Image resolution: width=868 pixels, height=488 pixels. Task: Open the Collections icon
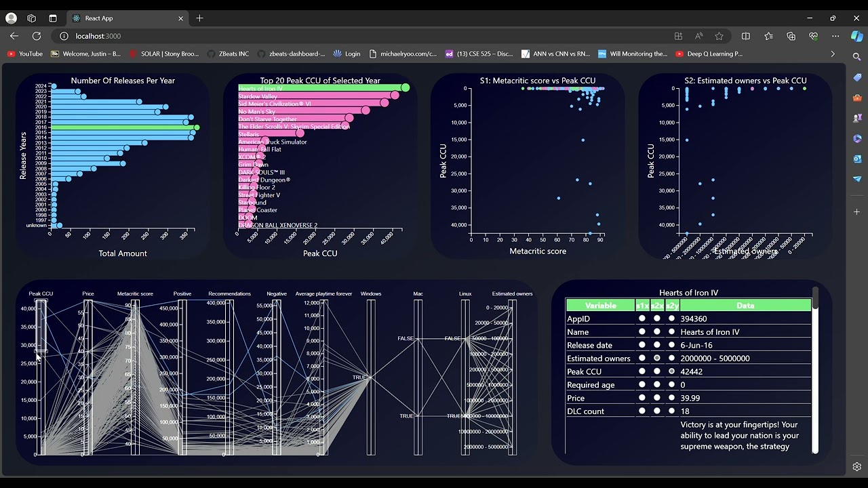791,36
